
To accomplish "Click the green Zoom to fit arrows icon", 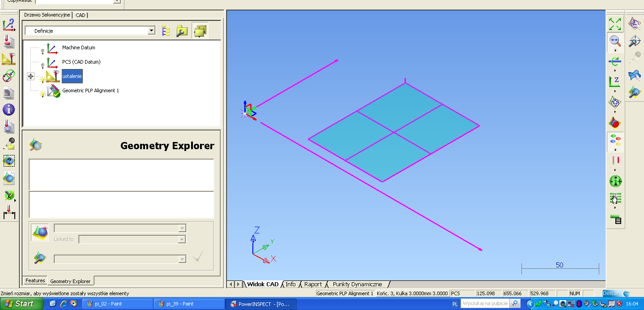I will pyautogui.click(x=615, y=24).
